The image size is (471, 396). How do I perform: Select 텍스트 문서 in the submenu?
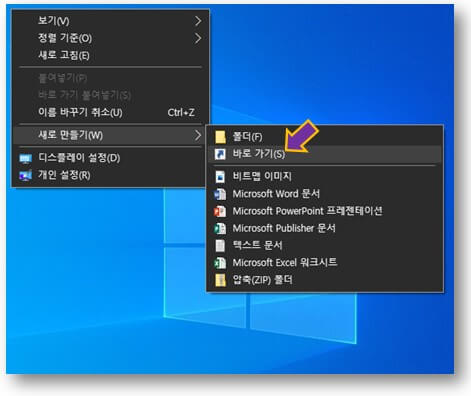point(325,246)
